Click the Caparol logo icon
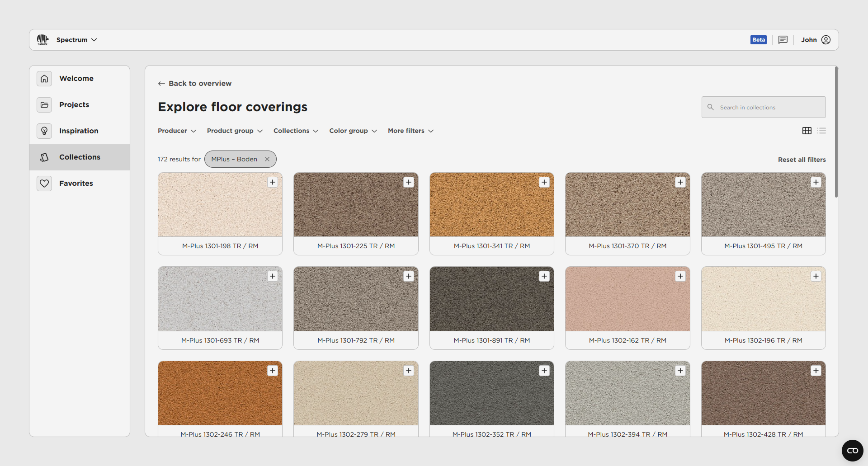This screenshot has height=466, width=868. click(42, 40)
